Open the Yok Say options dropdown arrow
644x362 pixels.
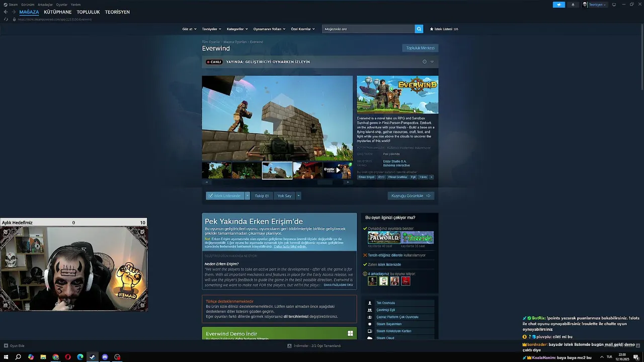point(298,196)
